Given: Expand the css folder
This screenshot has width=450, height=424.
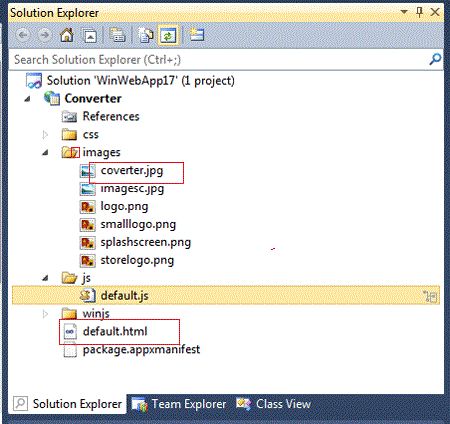Looking at the screenshot, I should (x=45, y=135).
